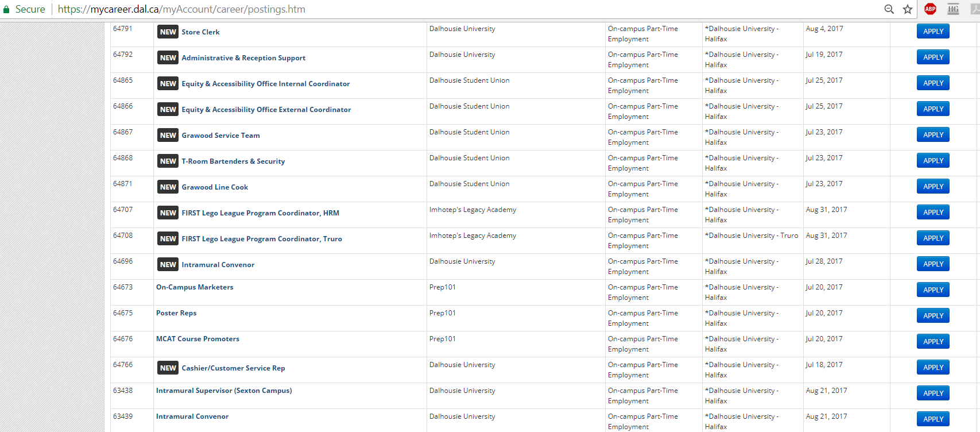Apply to Intramural Convenor 64696
Viewport: 980px width, 432px height.
click(933, 264)
